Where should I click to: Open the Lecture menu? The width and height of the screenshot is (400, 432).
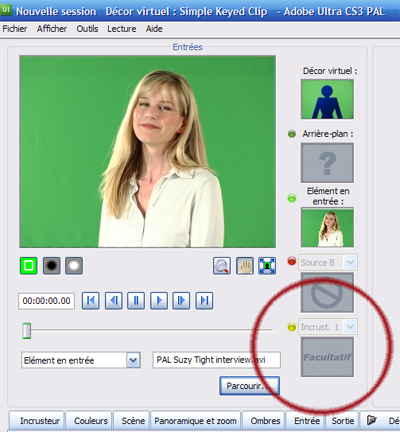pos(122,29)
